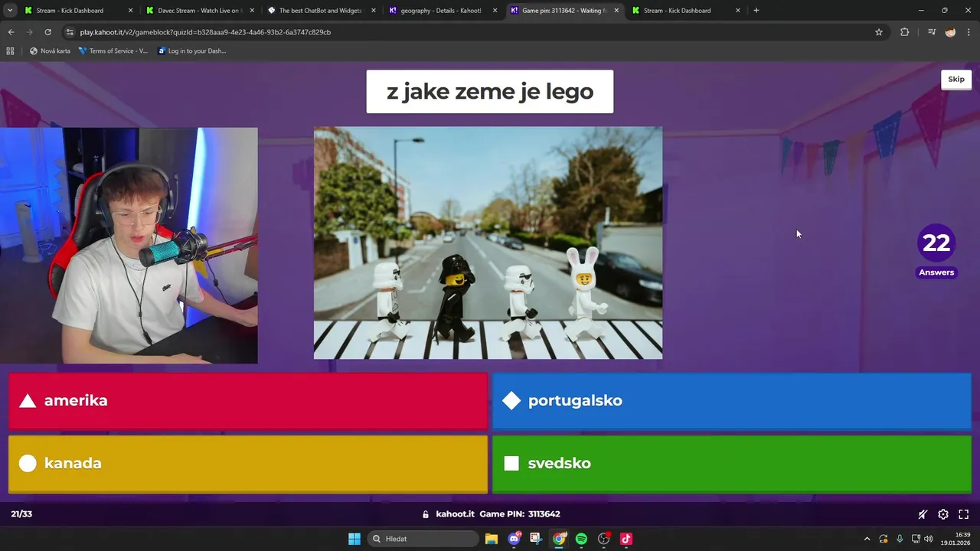The image size is (980, 551).
Task: Open Chrome from the taskbar
Action: tap(560, 539)
